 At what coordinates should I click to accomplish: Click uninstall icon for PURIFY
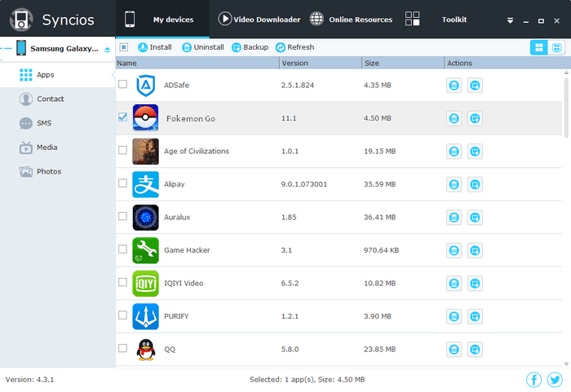coord(454,316)
